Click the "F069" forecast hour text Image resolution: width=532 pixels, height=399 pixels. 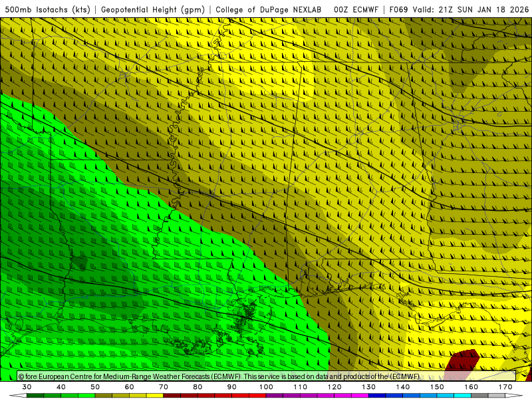pyautogui.click(x=398, y=10)
